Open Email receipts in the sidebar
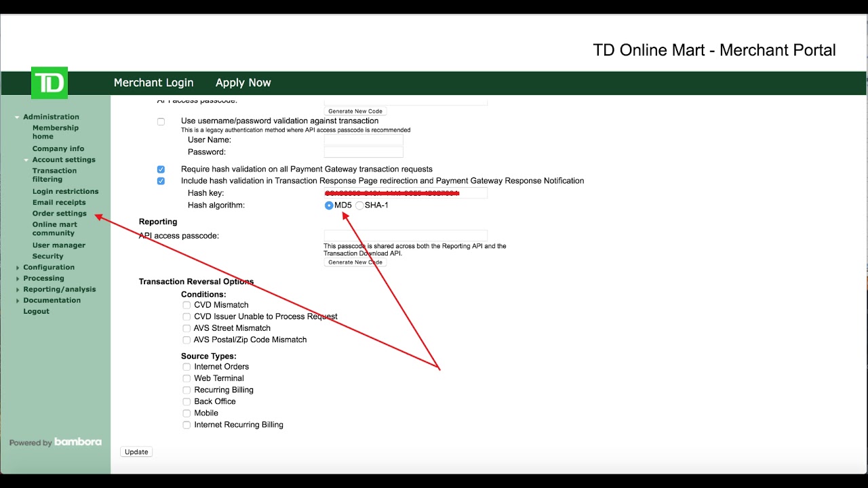 tap(59, 202)
